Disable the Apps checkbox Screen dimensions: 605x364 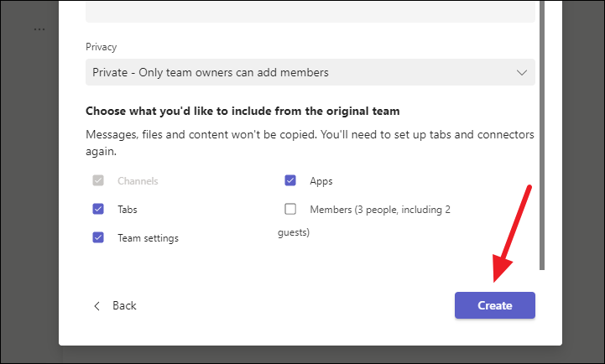click(290, 180)
